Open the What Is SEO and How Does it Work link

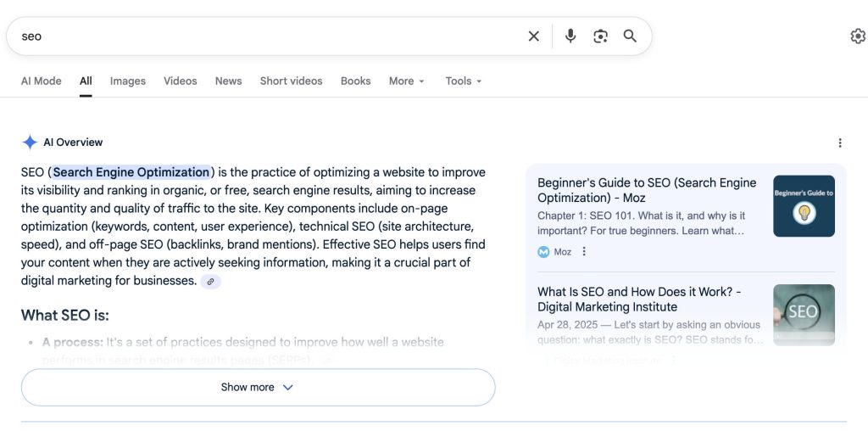639,299
